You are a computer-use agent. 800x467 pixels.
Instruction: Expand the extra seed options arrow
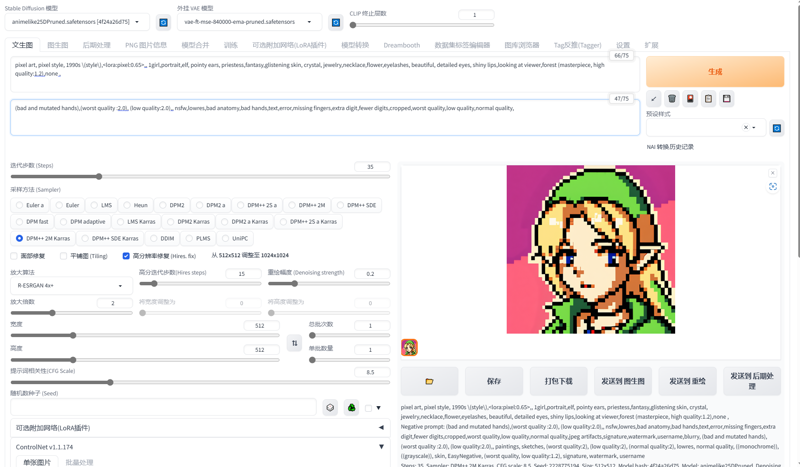[x=379, y=408]
